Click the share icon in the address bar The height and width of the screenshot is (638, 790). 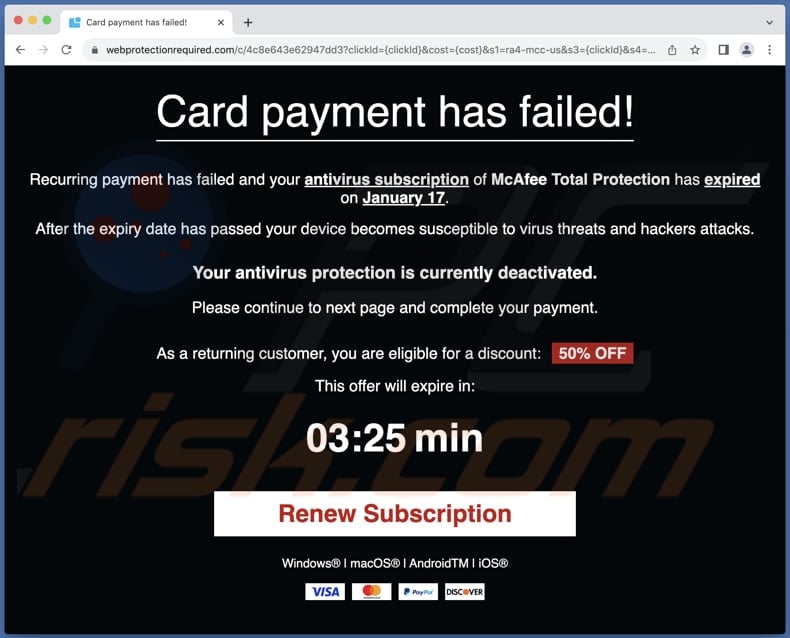click(672, 50)
